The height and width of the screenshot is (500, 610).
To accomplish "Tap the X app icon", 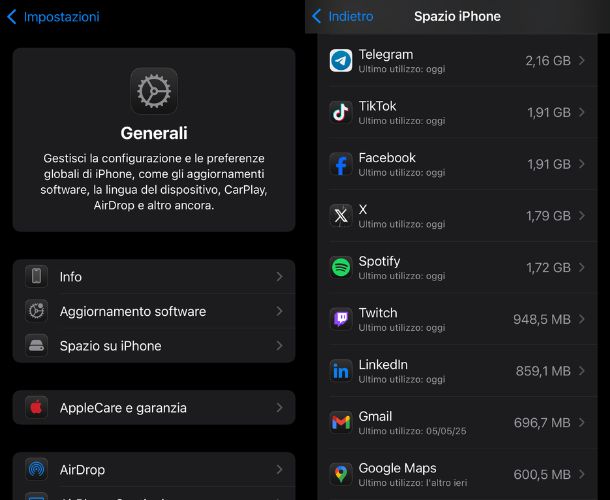I will (341, 216).
